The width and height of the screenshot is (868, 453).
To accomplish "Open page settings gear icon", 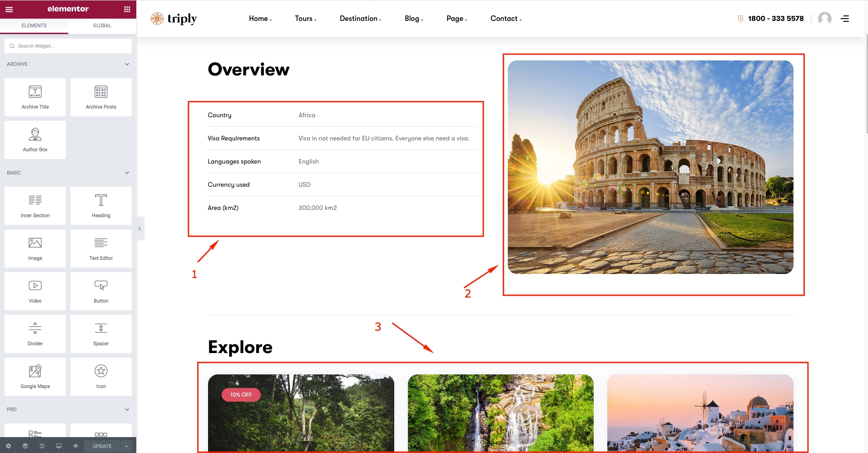I will tap(8, 446).
